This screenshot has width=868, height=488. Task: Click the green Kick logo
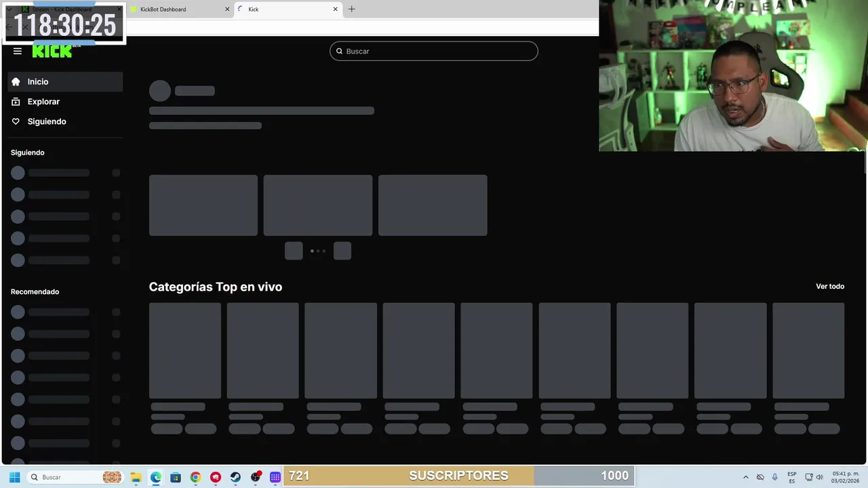click(x=53, y=51)
